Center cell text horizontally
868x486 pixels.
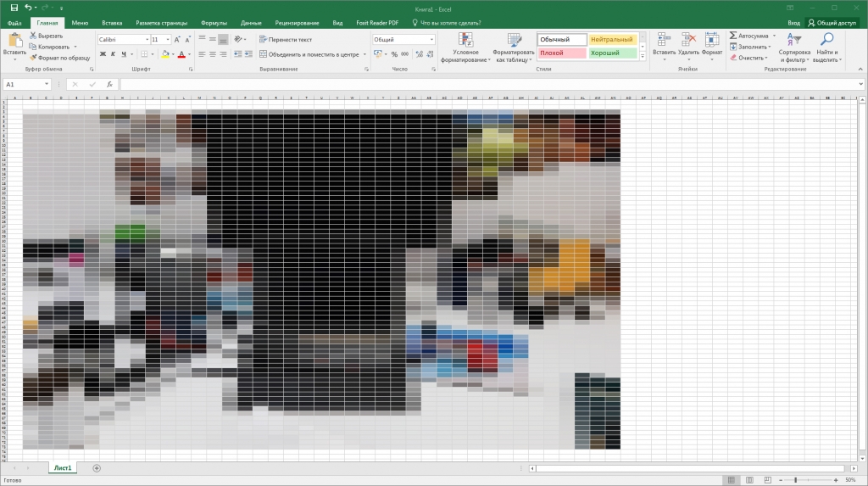213,54
